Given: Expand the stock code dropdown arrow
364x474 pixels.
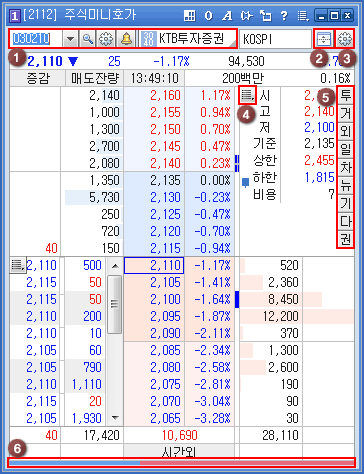Looking at the screenshot, I should tap(70, 39).
